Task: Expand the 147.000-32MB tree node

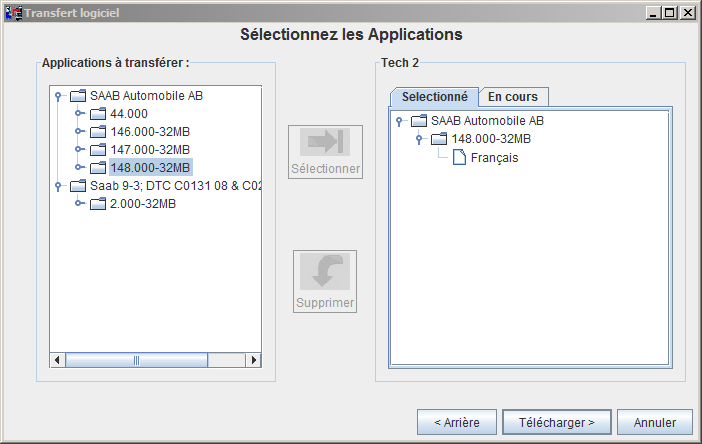Action: pos(78,150)
